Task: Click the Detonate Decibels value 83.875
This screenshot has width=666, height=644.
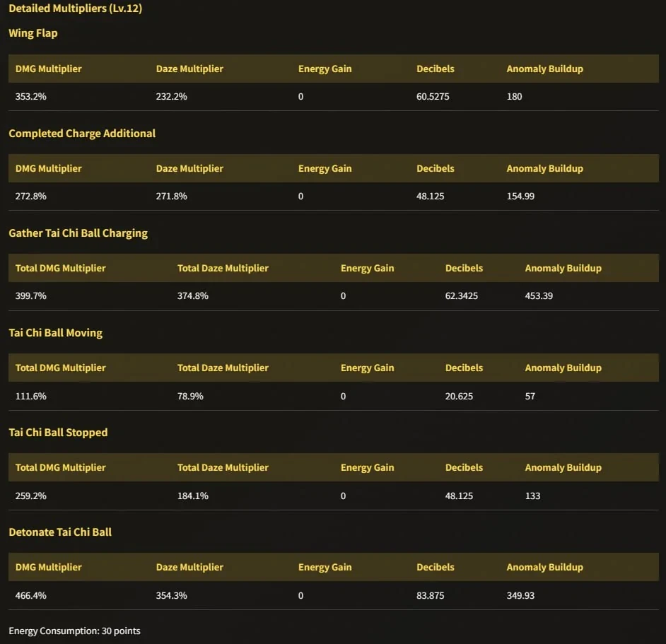Action: tap(430, 595)
